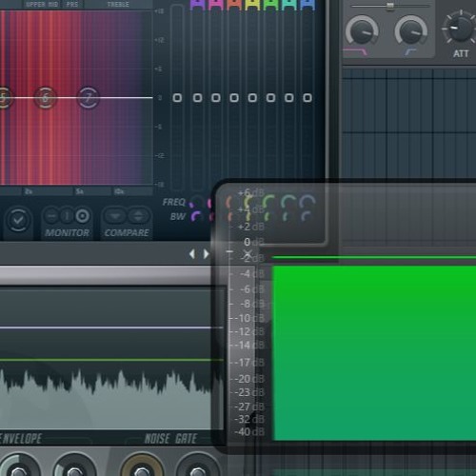Click the pink filter shape icon

(x=355, y=51)
